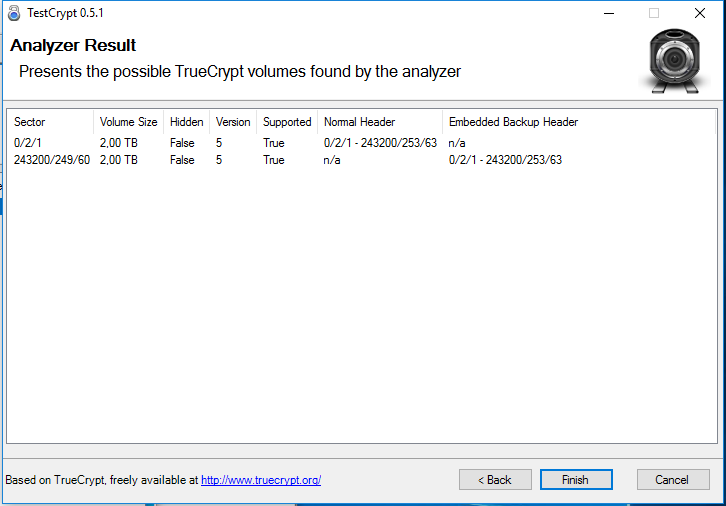Click the TestCrypt padlock title bar icon
The image size is (726, 506).
coord(14,13)
